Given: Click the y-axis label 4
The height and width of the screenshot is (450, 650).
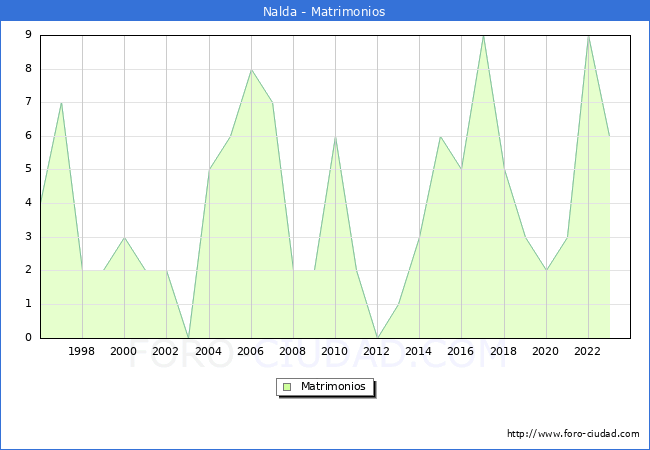Looking at the screenshot, I should coord(28,203).
